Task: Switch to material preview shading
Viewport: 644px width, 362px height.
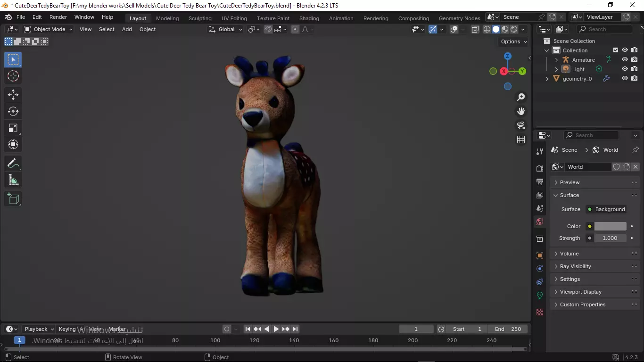Action: click(505, 29)
